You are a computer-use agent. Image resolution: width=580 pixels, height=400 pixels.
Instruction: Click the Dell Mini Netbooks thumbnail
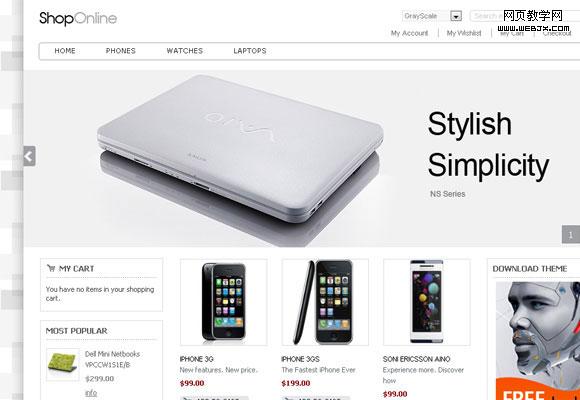[63, 364]
